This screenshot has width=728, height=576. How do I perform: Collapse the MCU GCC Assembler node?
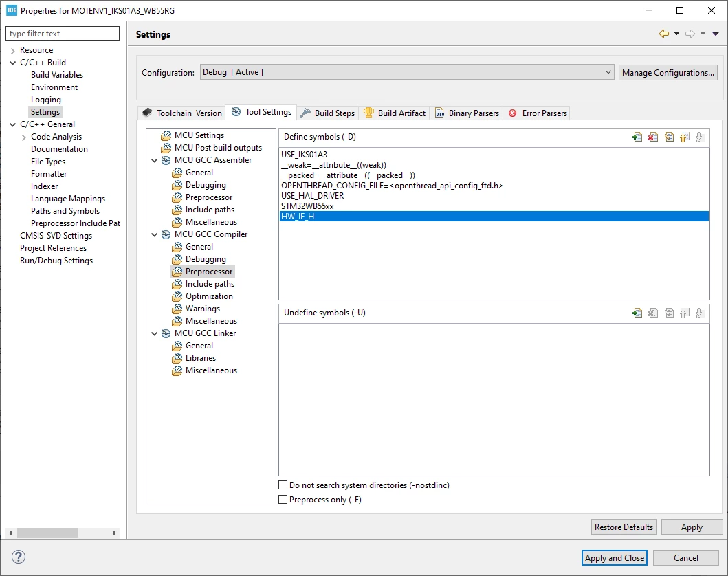[x=155, y=160]
